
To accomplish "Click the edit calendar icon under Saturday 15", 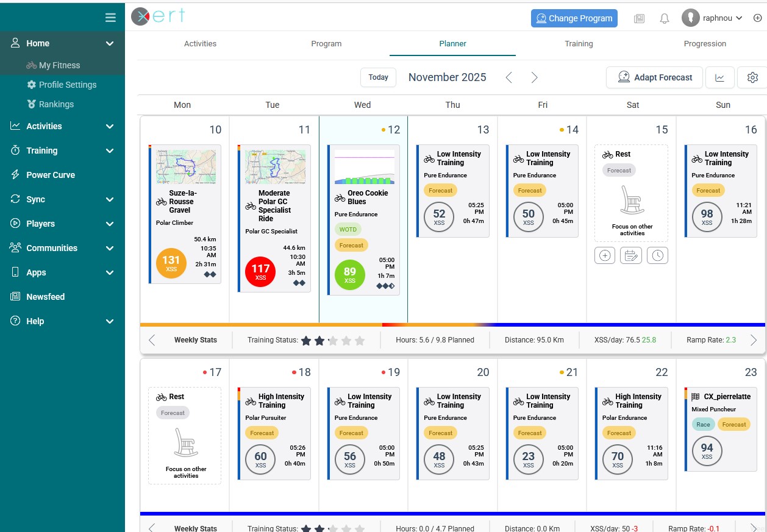I will [631, 256].
